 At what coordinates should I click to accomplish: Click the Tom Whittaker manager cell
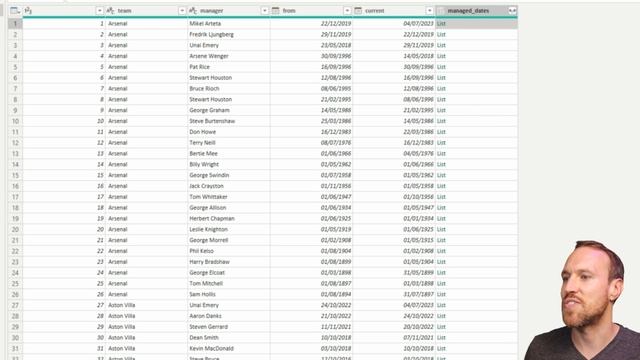tap(229, 197)
